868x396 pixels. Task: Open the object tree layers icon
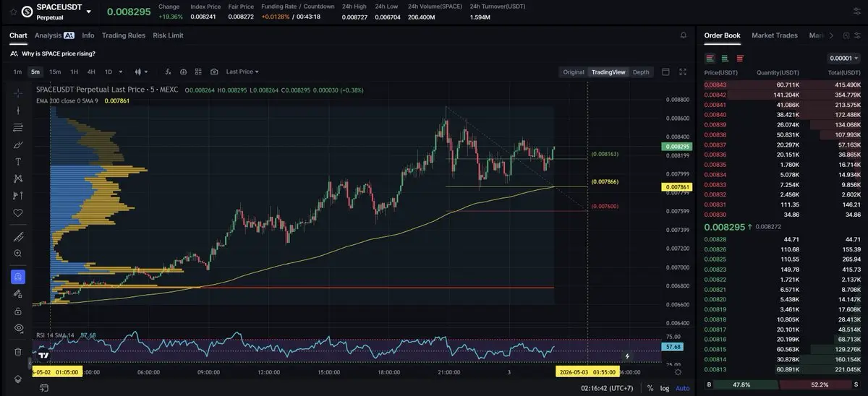[x=18, y=379]
